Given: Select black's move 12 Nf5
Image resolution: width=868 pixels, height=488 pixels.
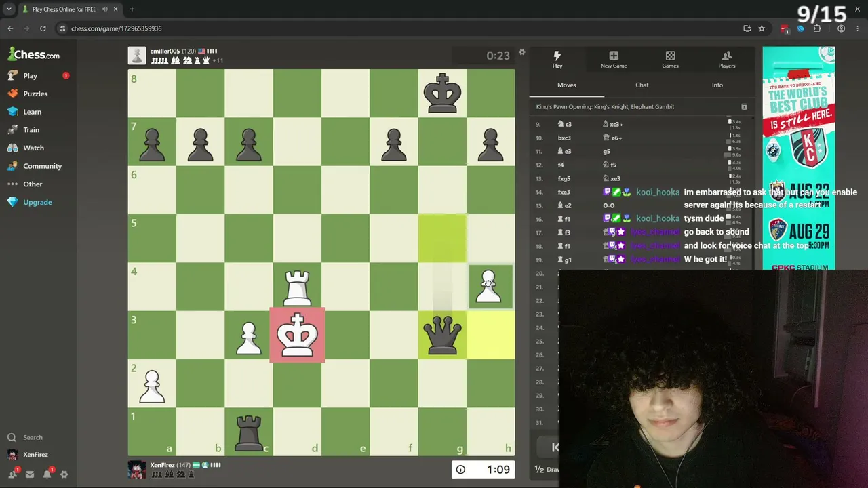Looking at the screenshot, I should 609,165.
